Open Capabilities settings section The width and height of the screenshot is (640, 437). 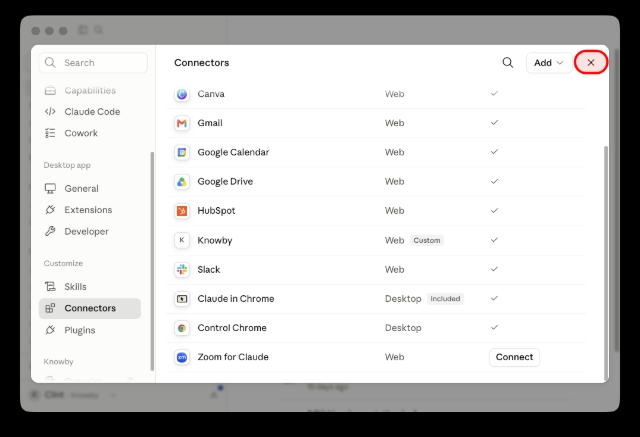90,90
